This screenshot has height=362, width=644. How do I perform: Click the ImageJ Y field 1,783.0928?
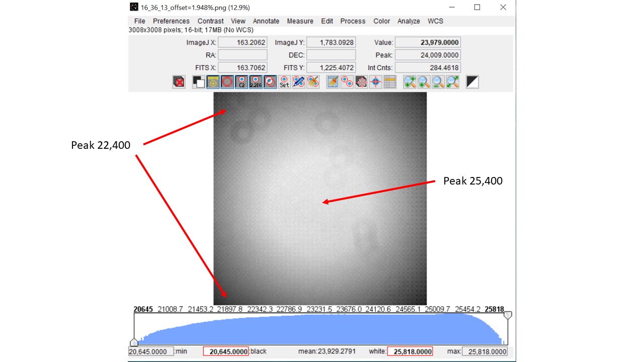(331, 43)
